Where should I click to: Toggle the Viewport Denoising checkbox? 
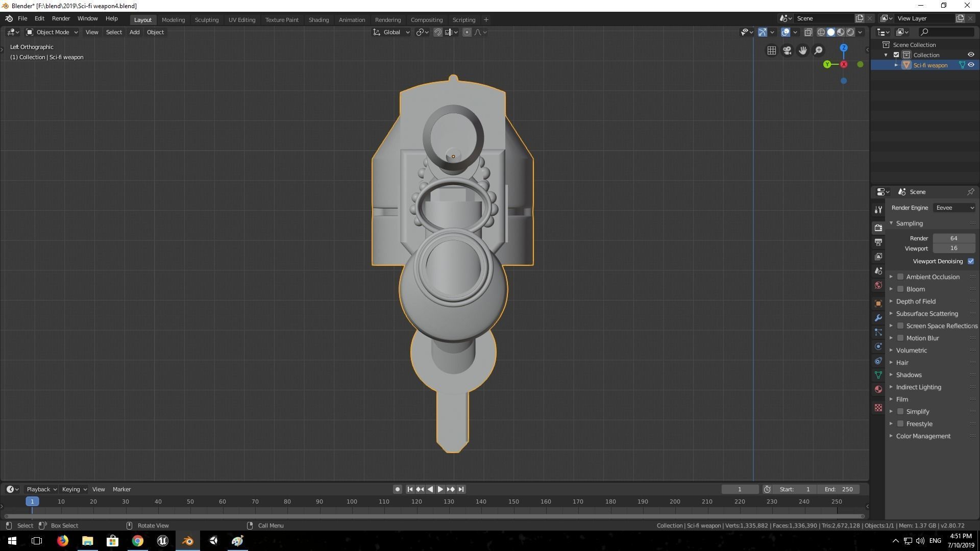tap(970, 261)
